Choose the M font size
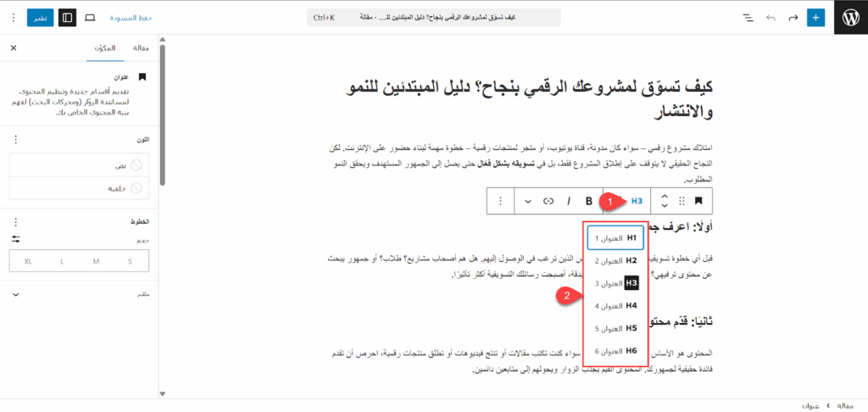Viewport: 868px width, 412px height. 97,261
